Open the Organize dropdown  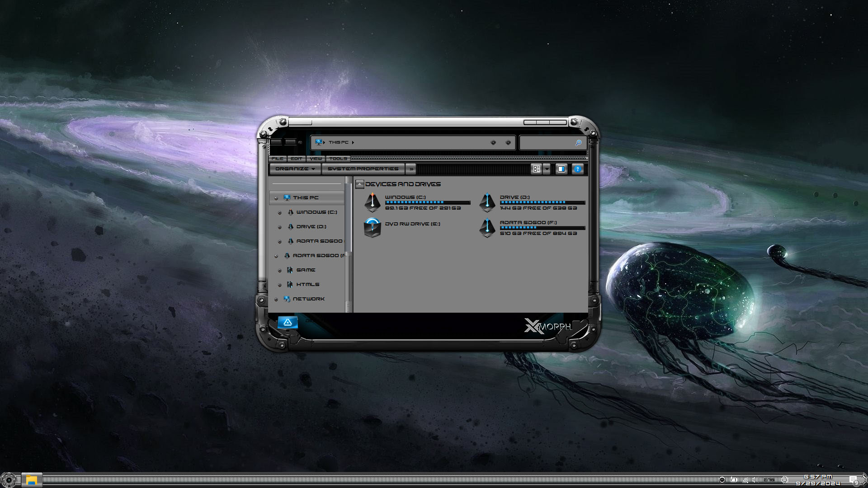click(x=295, y=169)
